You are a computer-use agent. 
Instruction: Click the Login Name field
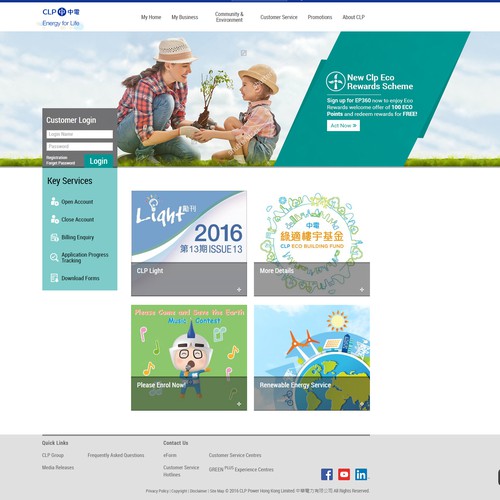(80, 134)
